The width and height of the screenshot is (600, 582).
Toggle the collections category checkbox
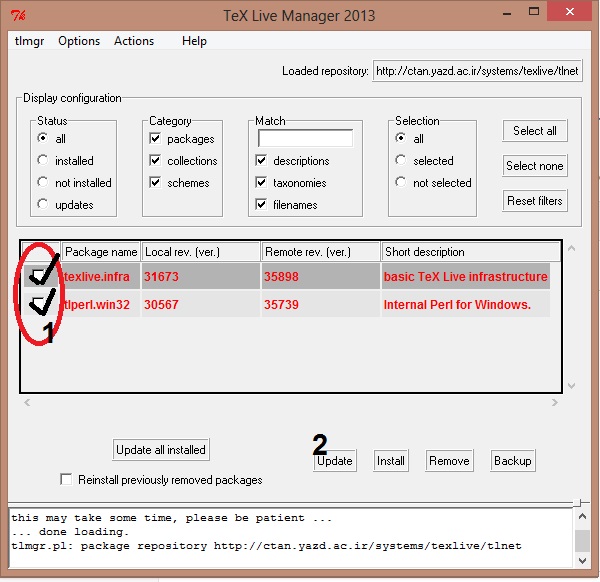(x=155, y=160)
